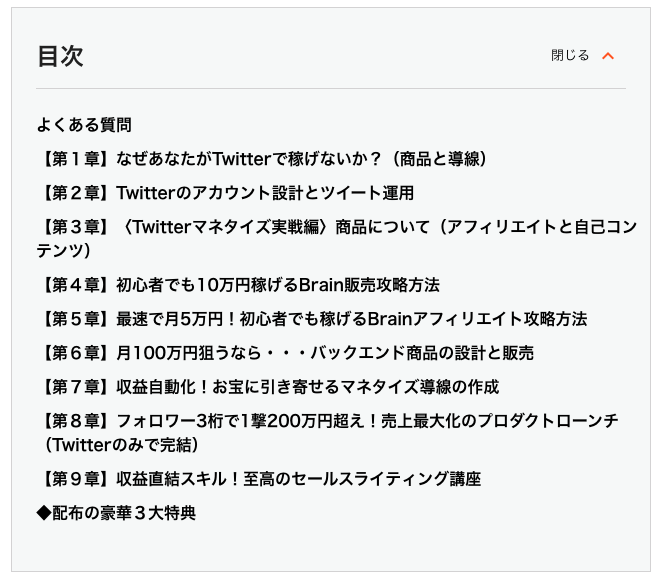Navigate to 第５章 最速で月5万円 link
The image size is (659, 579).
(x=312, y=318)
